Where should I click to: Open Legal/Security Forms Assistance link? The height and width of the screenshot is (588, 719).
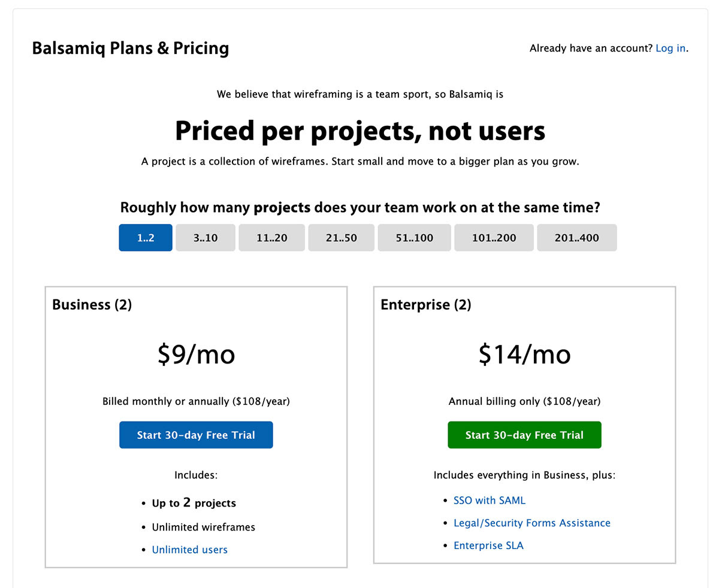(x=531, y=523)
